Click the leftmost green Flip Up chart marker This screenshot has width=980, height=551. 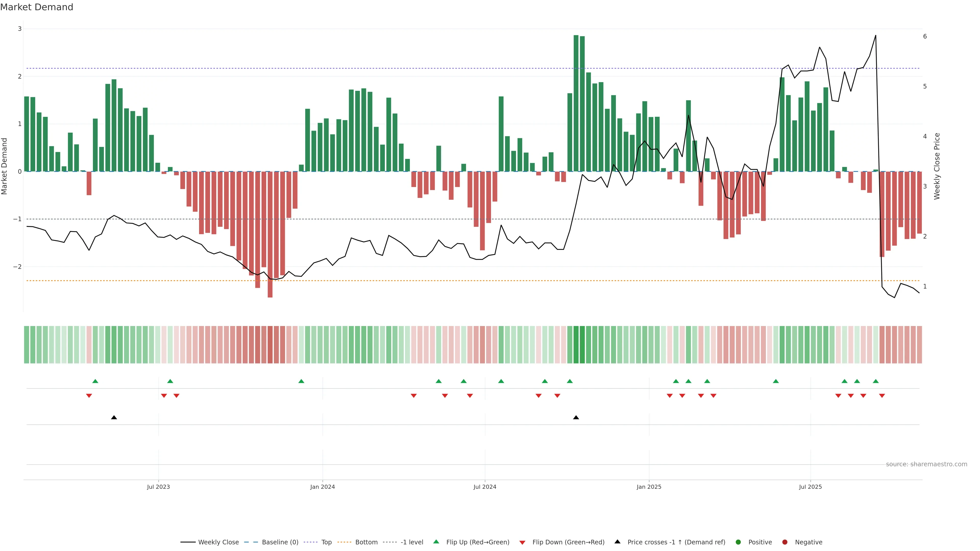pos(95,381)
